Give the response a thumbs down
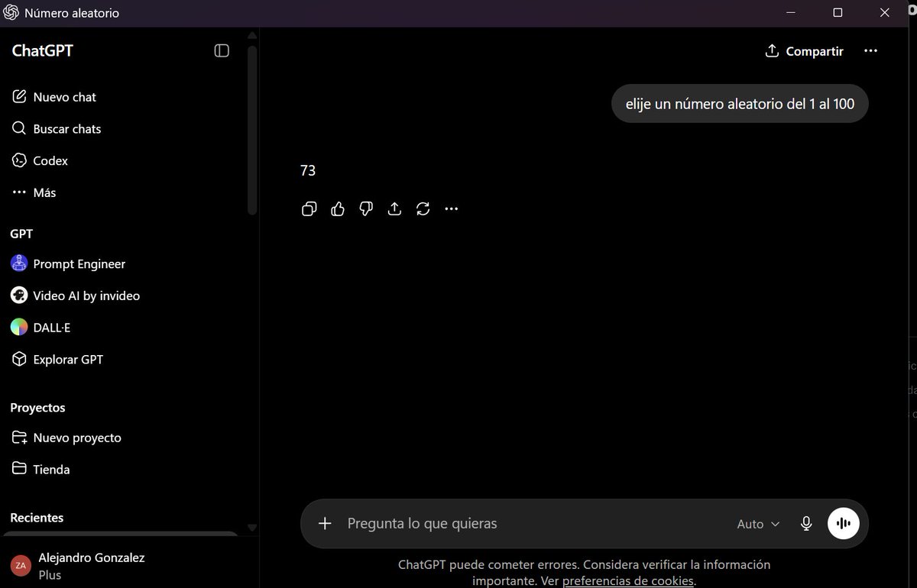 pyautogui.click(x=366, y=208)
